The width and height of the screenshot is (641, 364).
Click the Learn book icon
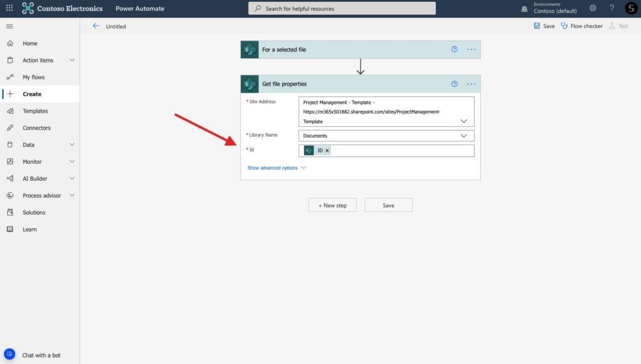[10, 229]
